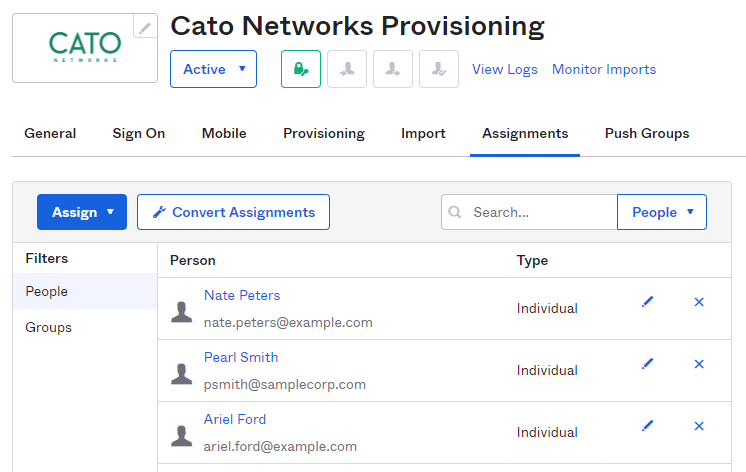Click the green lock sign-on icon
Screen dimensions: 746x472
click(x=300, y=69)
